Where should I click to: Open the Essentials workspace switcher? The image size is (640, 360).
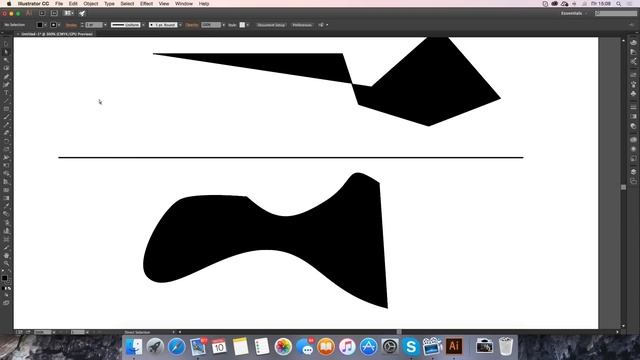click(x=573, y=13)
